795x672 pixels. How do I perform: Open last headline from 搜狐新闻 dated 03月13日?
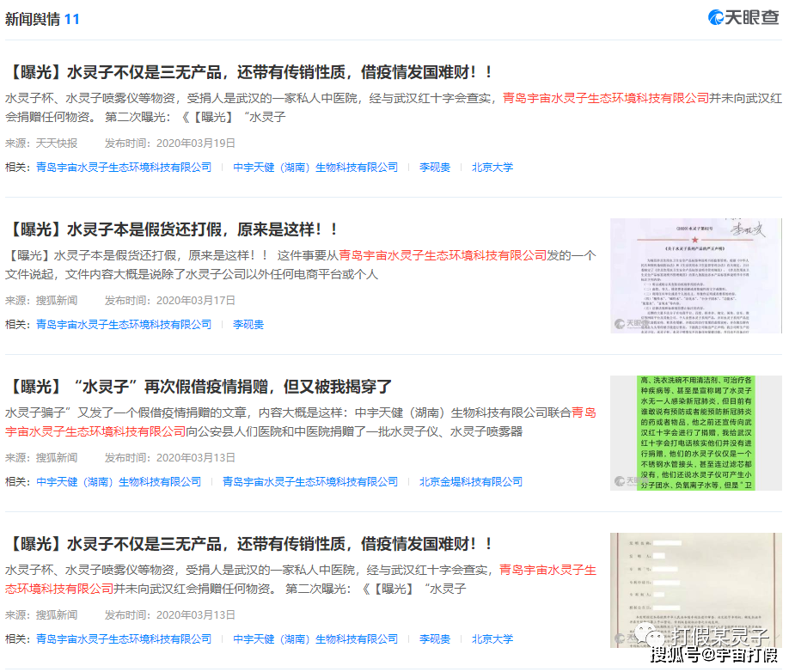(x=249, y=544)
